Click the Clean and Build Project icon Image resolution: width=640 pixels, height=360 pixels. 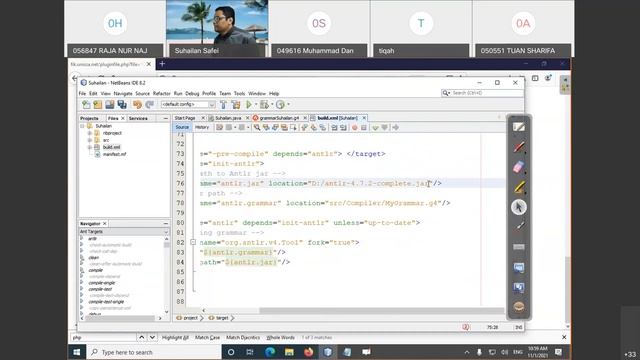[236, 104]
